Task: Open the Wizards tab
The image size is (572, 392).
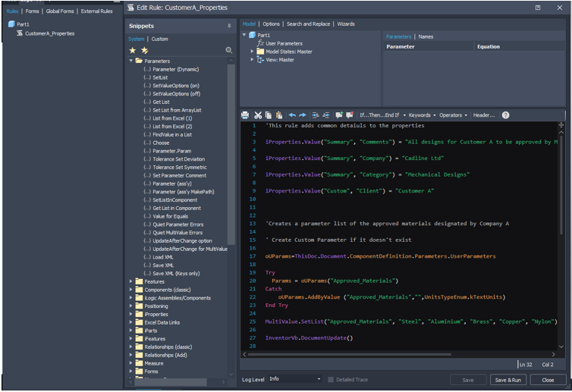Action: tap(346, 24)
